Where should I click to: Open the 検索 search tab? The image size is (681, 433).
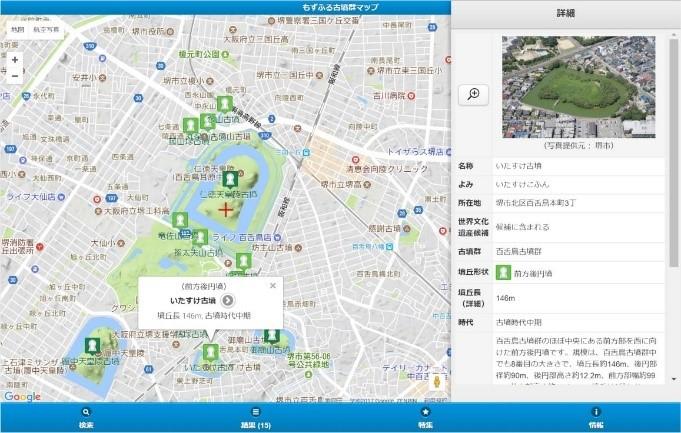point(85,417)
